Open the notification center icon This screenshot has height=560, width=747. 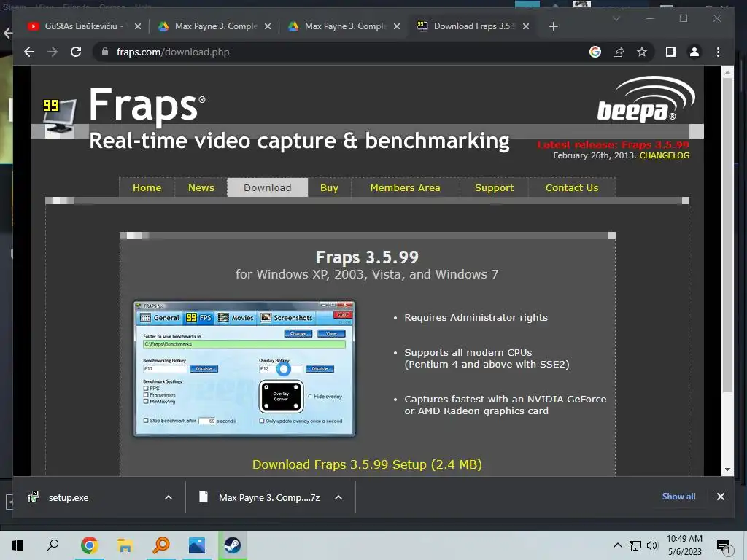pos(724,546)
